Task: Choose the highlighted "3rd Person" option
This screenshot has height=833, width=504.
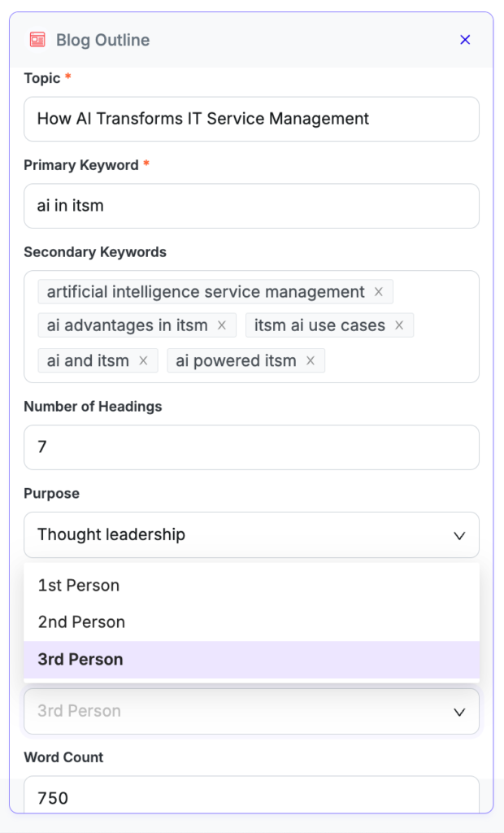Action: point(80,659)
